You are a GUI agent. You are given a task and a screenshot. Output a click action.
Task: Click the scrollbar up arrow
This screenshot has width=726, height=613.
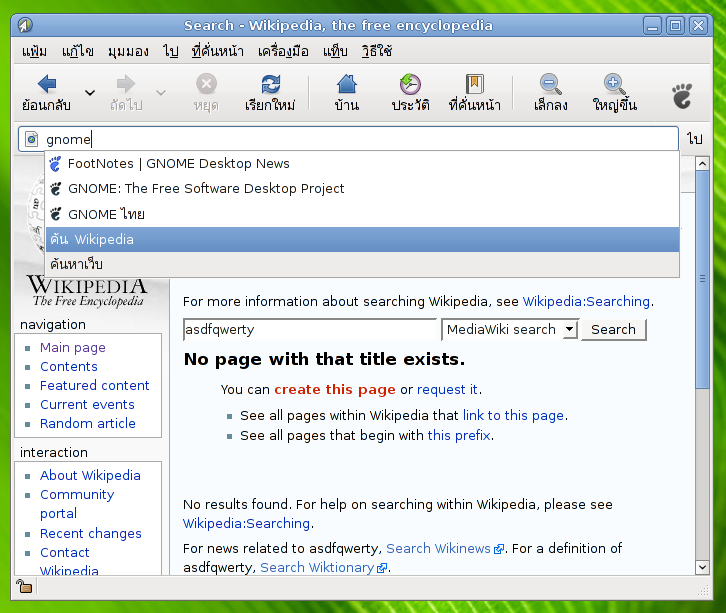click(702, 163)
